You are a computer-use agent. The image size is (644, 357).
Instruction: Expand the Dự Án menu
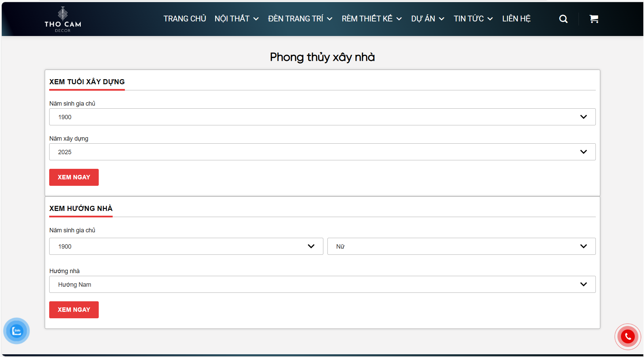(x=428, y=19)
